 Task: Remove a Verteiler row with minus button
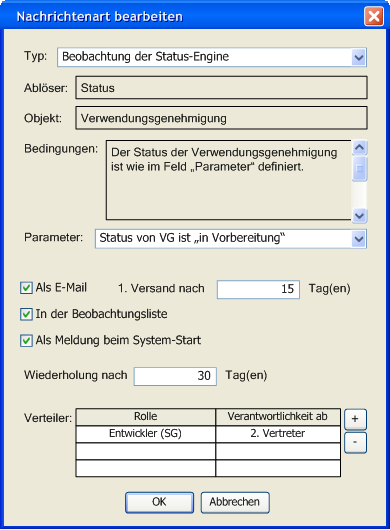[355, 442]
